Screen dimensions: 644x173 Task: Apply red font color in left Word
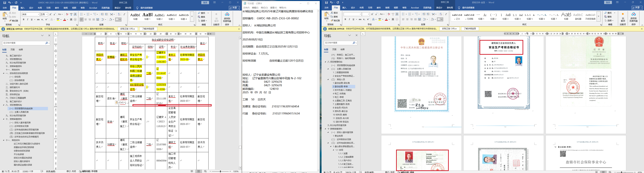(x=64, y=19)
